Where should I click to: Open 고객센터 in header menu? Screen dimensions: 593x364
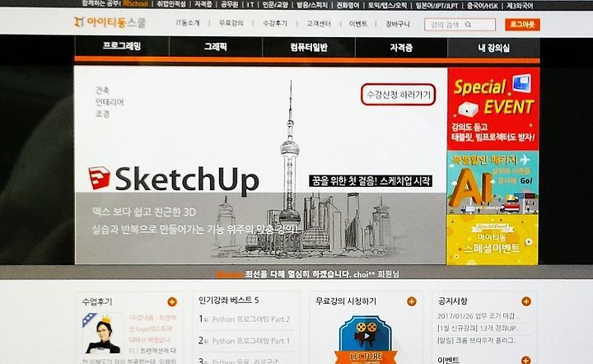319,24
